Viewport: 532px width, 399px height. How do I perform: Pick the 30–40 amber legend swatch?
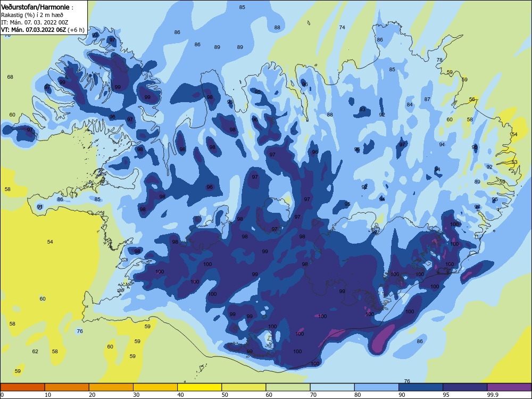tap(155, 387)
